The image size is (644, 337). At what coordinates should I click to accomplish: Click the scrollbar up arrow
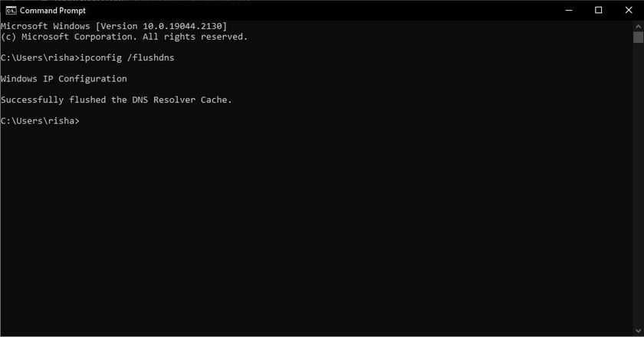point(638,26)
